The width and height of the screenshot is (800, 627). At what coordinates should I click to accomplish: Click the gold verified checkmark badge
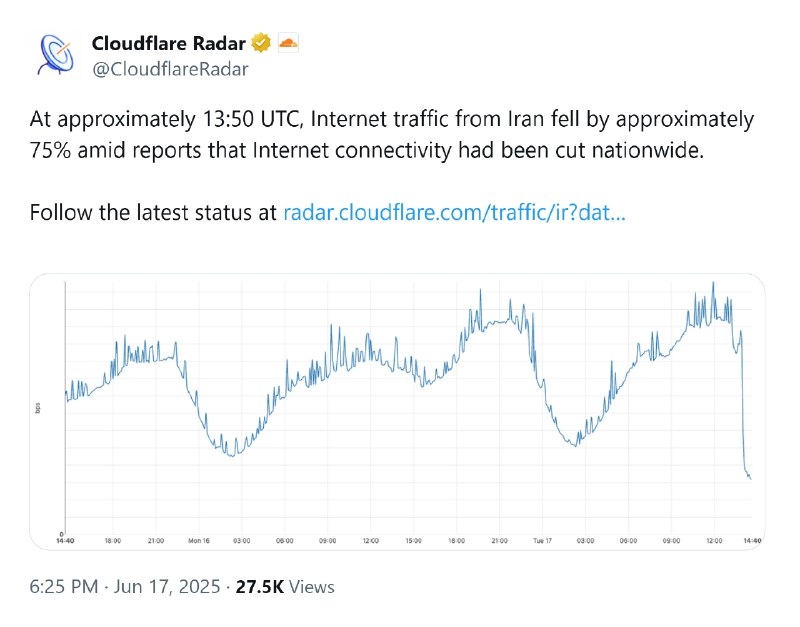tap(261, 43)
